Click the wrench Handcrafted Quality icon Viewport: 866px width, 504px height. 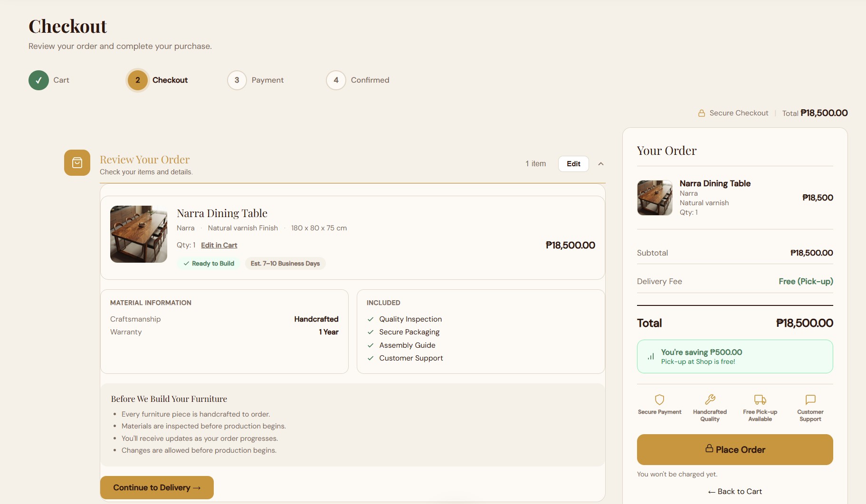(x=710, y=399)
